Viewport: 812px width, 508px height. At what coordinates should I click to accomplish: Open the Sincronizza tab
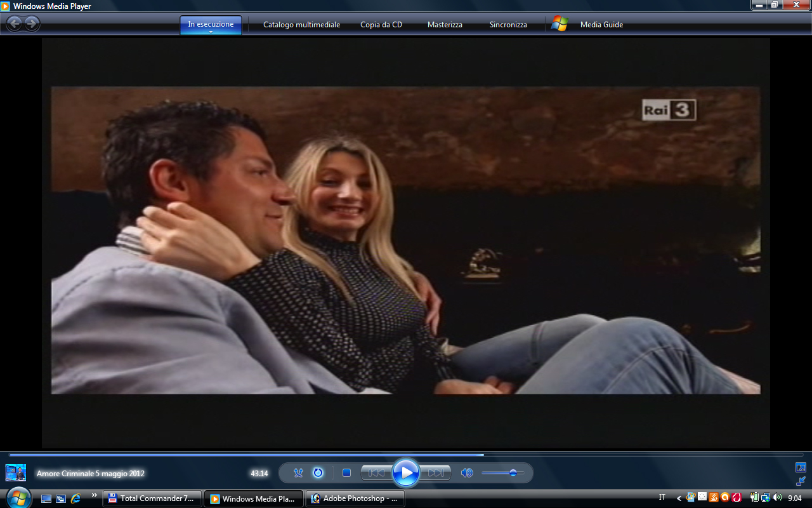point(508,25)
